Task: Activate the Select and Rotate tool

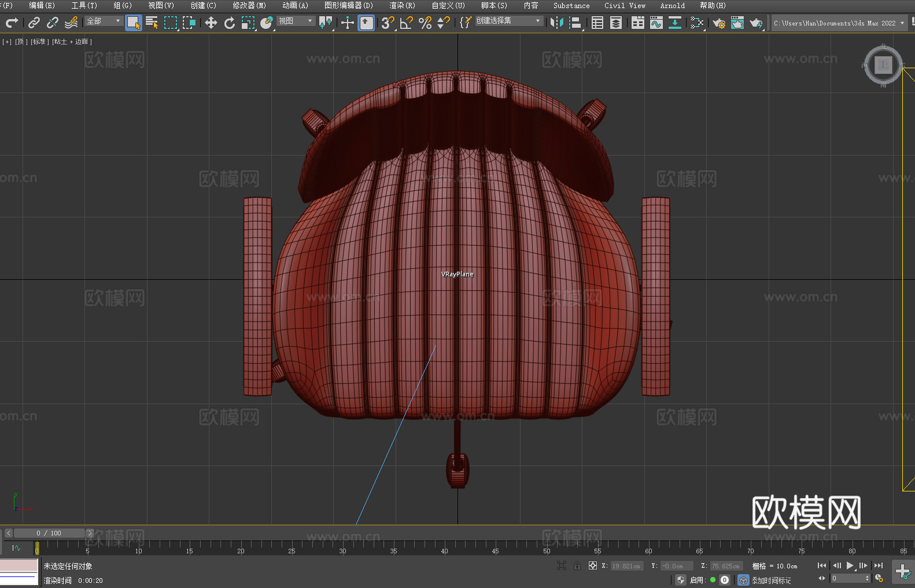Action: (x=230, y=23)
